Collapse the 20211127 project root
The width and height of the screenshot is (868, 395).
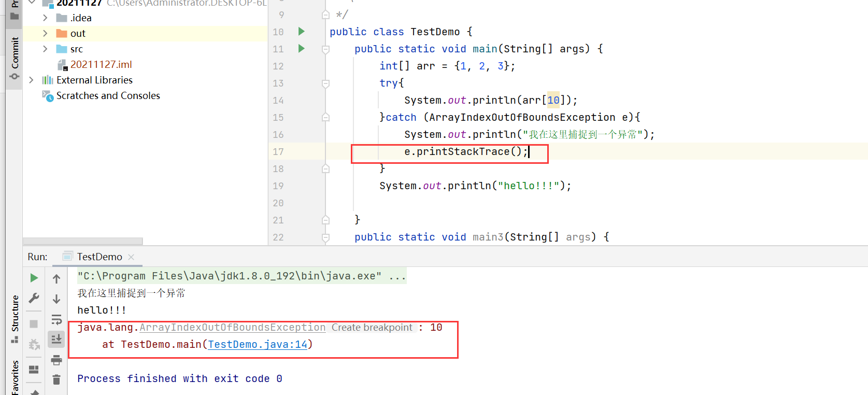point(32,2)
